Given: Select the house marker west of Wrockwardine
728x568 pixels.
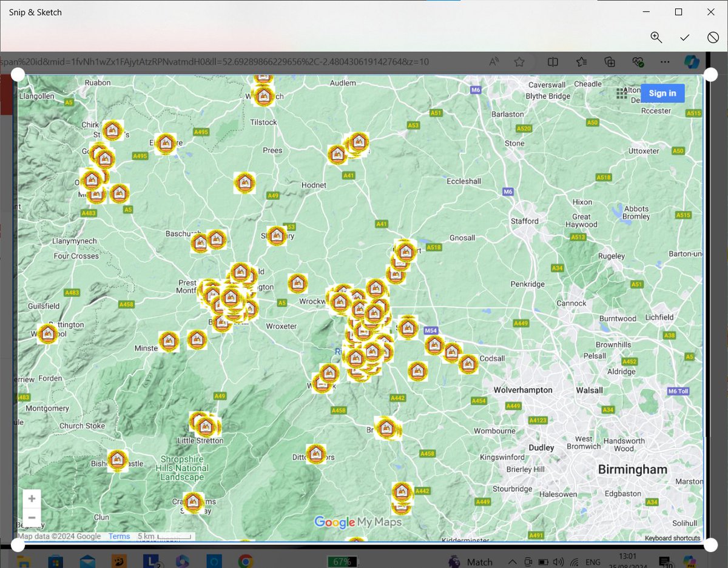Looking at the screenshot, I should [297, 283].
